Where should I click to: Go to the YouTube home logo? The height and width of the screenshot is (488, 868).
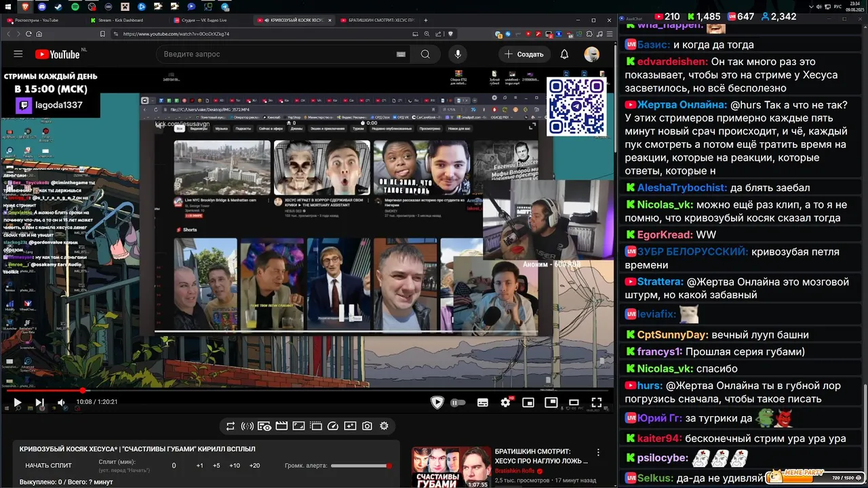[58, 54]
